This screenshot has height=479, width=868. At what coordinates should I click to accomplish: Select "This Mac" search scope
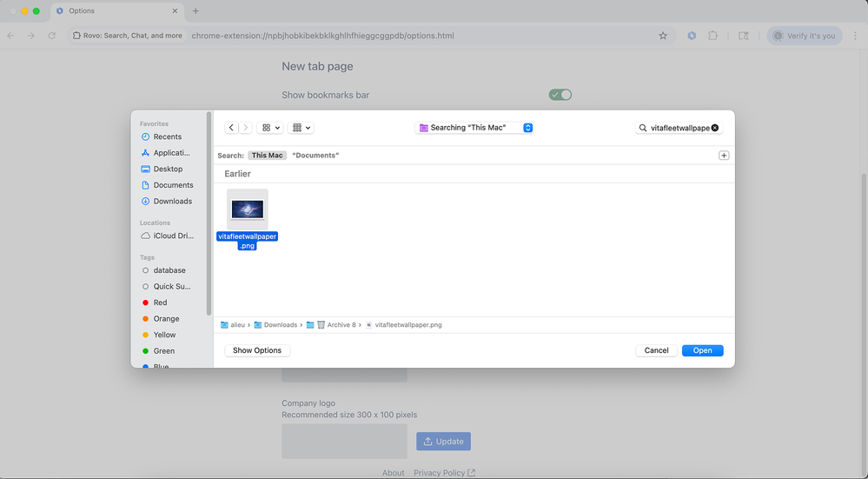[x=268, y=156]
